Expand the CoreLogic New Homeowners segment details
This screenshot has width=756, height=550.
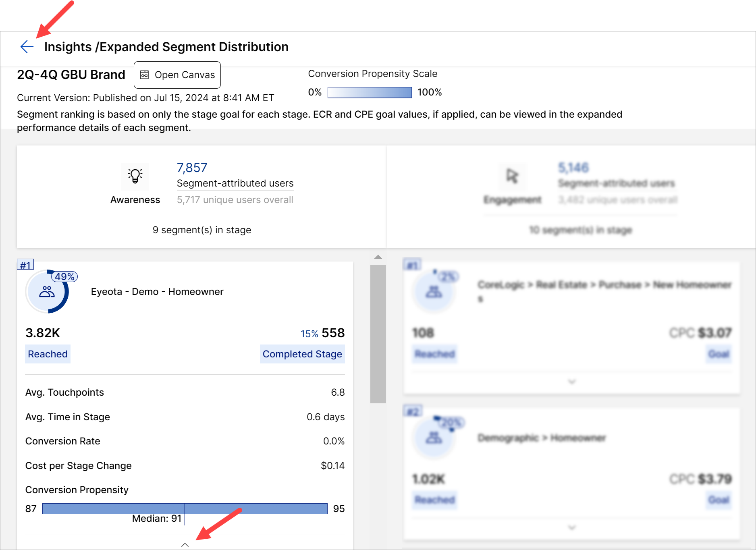tap(572, 381)
